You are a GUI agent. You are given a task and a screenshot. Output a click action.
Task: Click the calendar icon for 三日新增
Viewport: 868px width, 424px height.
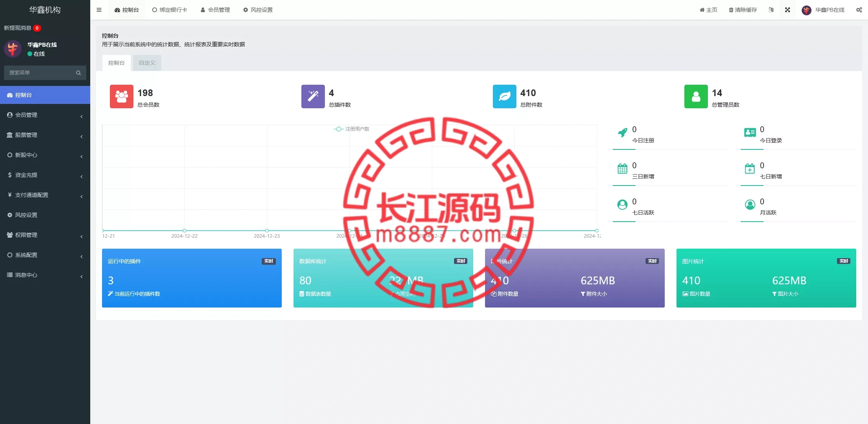[622, 169]
